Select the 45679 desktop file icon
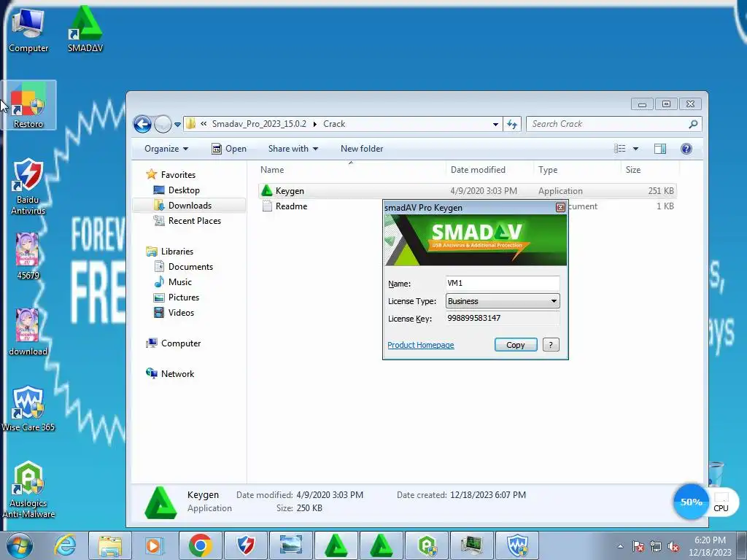Image resolution: width=747 pixels, height=560 pixels. 28,256
